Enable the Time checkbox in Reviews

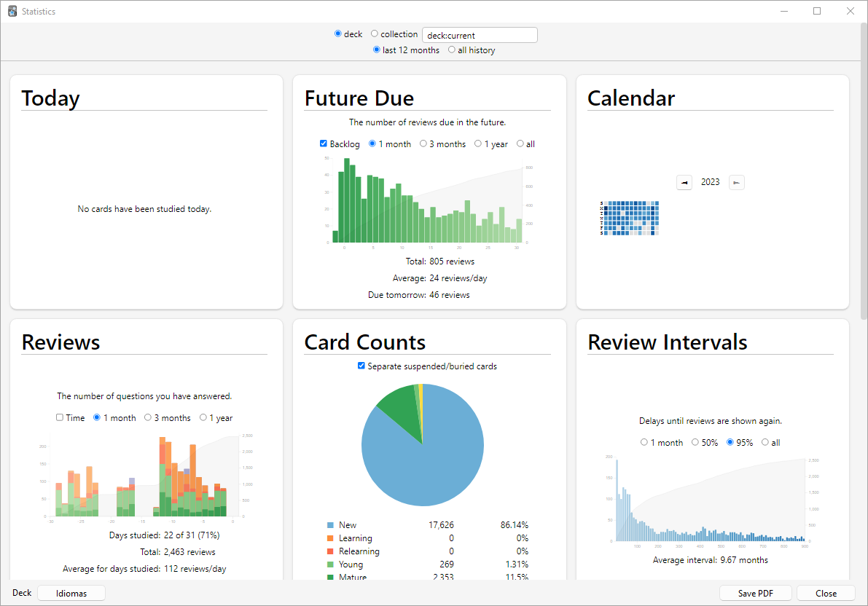pyautogui.click(x=59, y=417)
